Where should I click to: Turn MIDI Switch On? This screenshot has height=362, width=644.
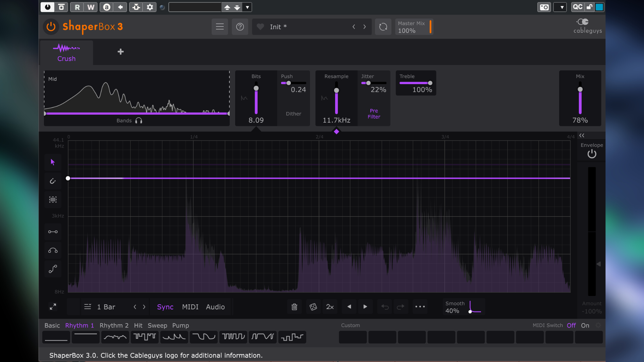pyautogui.click(x=585, y=325)
